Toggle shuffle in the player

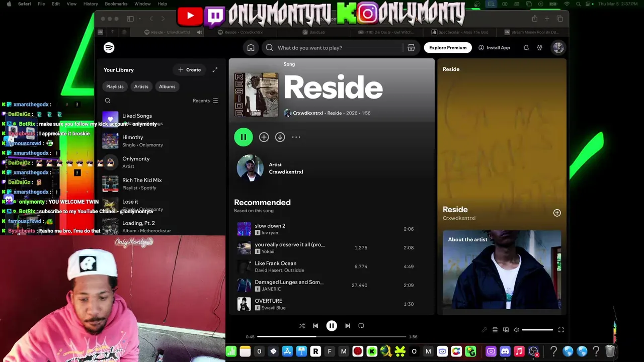tap(302, 326)
